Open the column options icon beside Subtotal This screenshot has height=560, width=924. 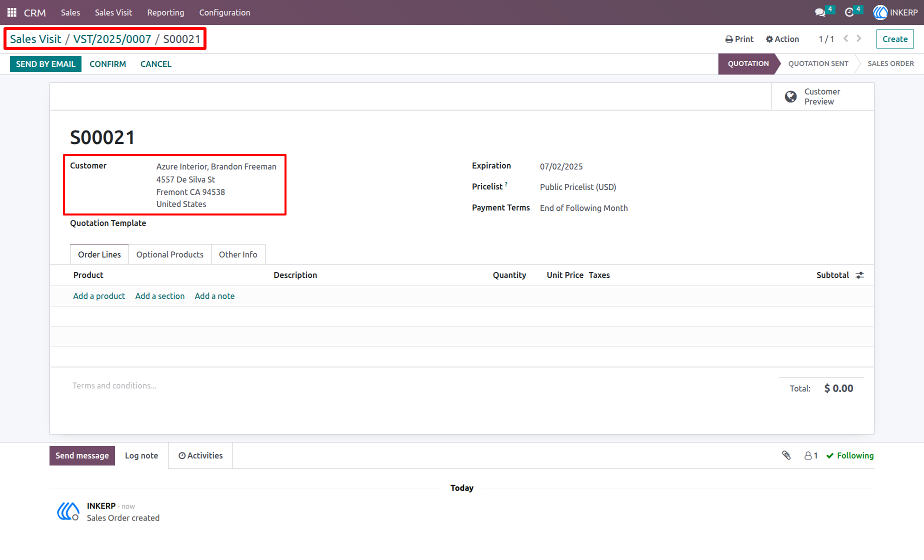click(x=859, y=275)
